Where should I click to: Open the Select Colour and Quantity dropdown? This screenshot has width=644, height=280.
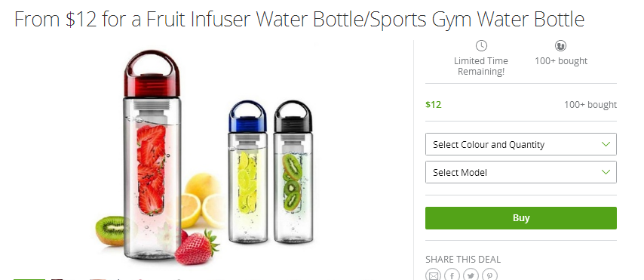521,144
